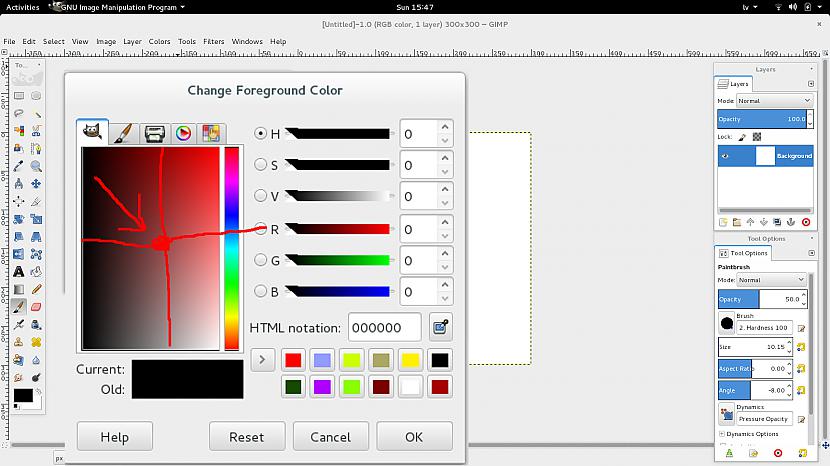Pick the purple history swatch
The image size is (830, 466).
[x=322, y=387]
